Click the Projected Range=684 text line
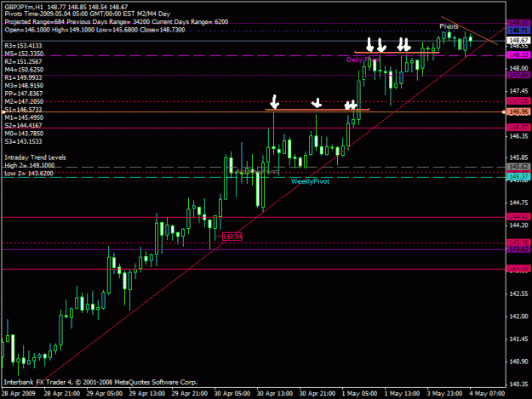 click(116, 22)
